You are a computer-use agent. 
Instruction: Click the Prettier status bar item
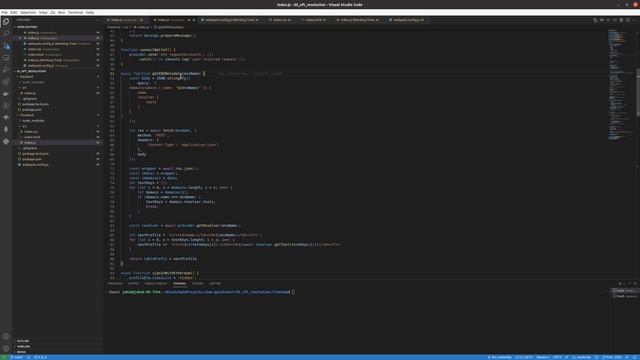coord(612,357)
